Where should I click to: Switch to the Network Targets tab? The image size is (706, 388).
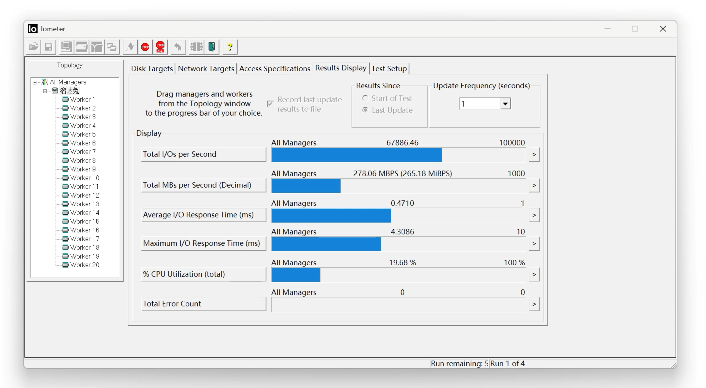coord(206,68)
